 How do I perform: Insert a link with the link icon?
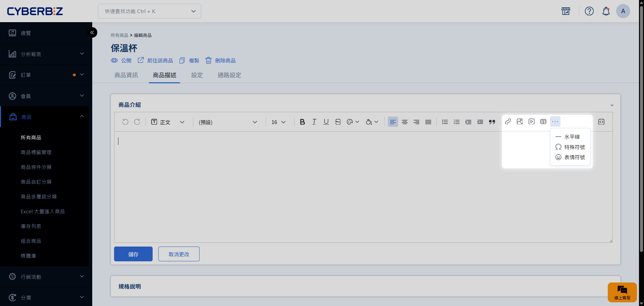508,122
